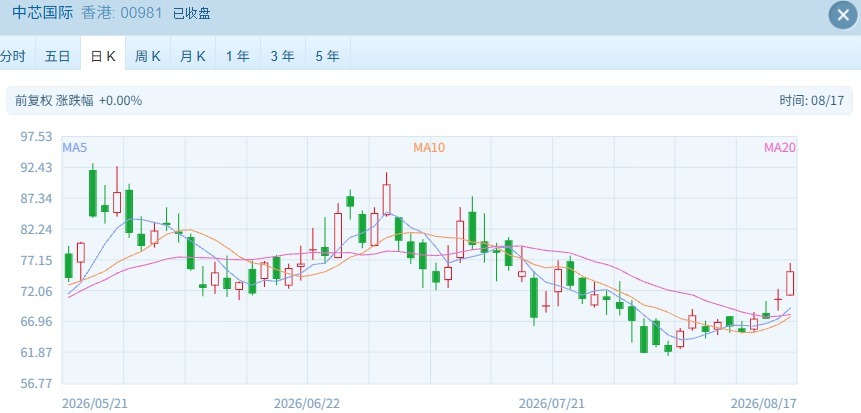Image resolution: width=861 pixels, height=413 pixels.
Task: Switch to the 分时 tab
Action: click(17, 53)
